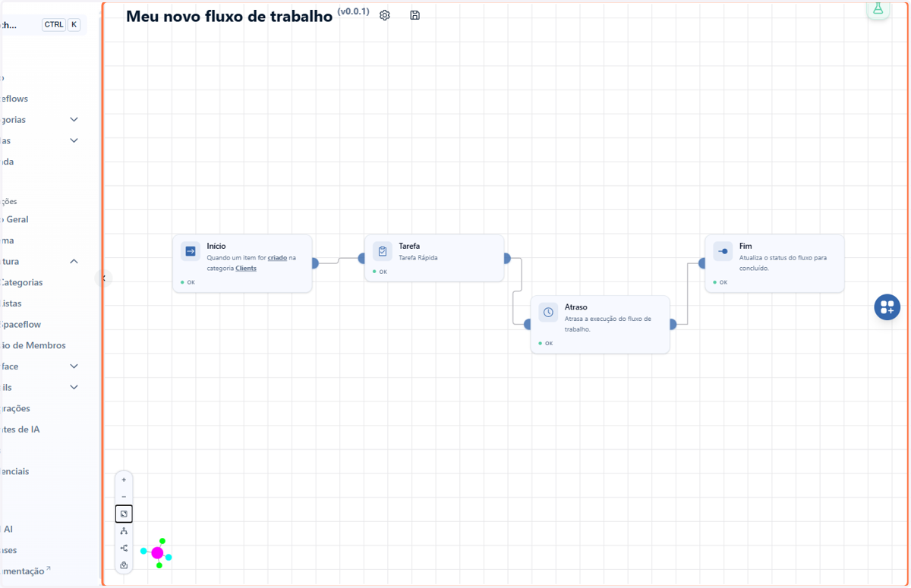Click the OK status on Início node
911x588 pixels.
click(188, 282)
